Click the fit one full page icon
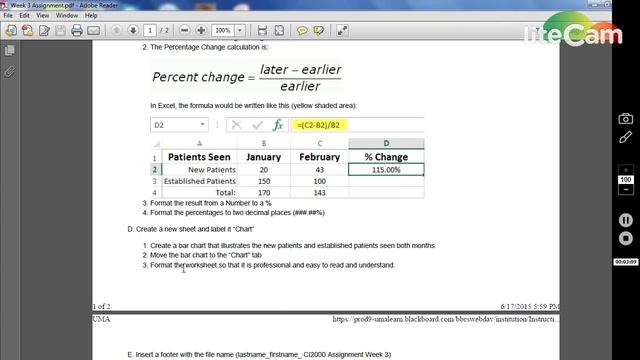This screenshot has width=640, height=360. pos(279,31)
